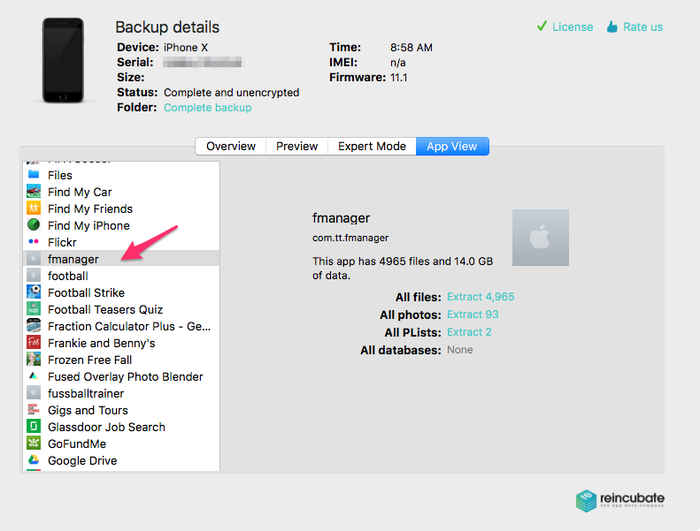Image resolution: width=700 pixels, height=531 pixels.
Task: Click the Rate us thumbs-up icon
Action: point(612,26)
